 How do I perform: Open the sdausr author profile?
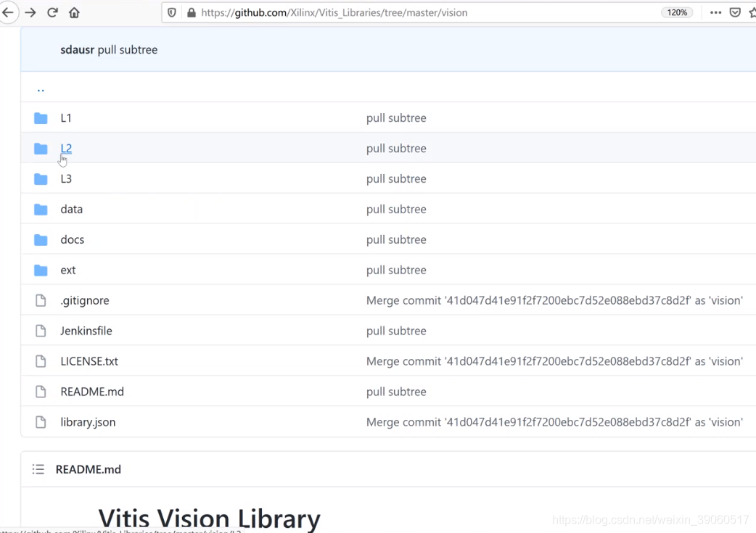(77, 49)
